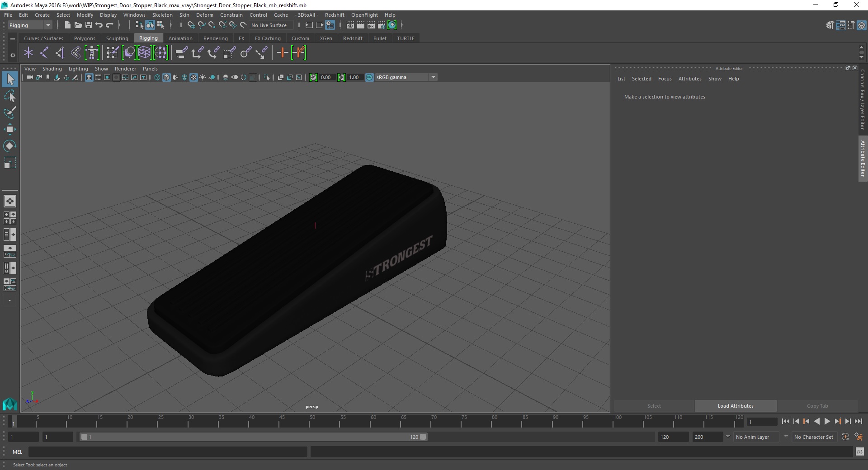Click the MEL command line input
The image size is (868, 470).
click(168, 452)
